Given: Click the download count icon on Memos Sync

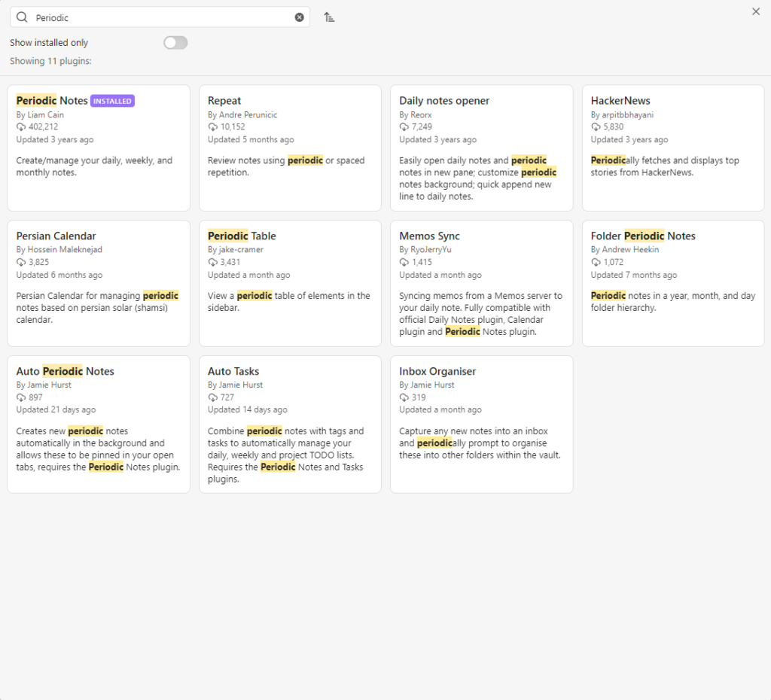Looking at the screenshot, I should tap(404, 261).
